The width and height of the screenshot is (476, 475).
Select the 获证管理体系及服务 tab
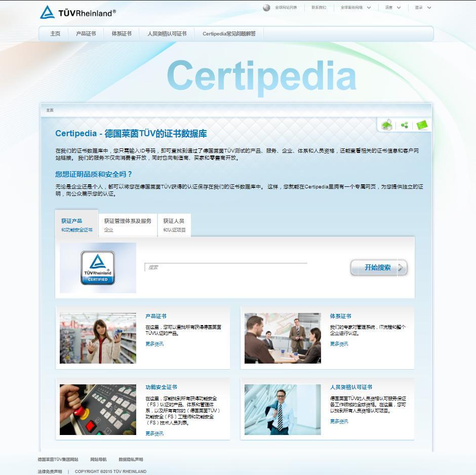128,225
